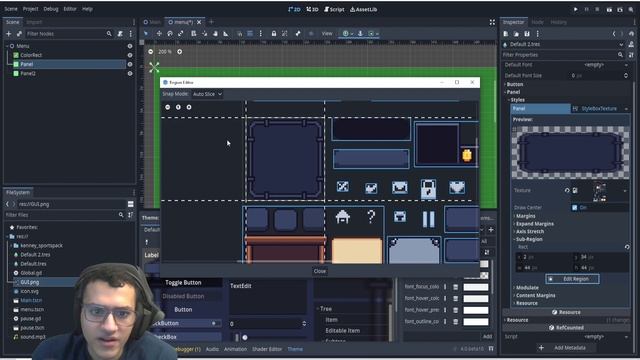
Task: Open the Project menu
Action: tap(30, 9)
